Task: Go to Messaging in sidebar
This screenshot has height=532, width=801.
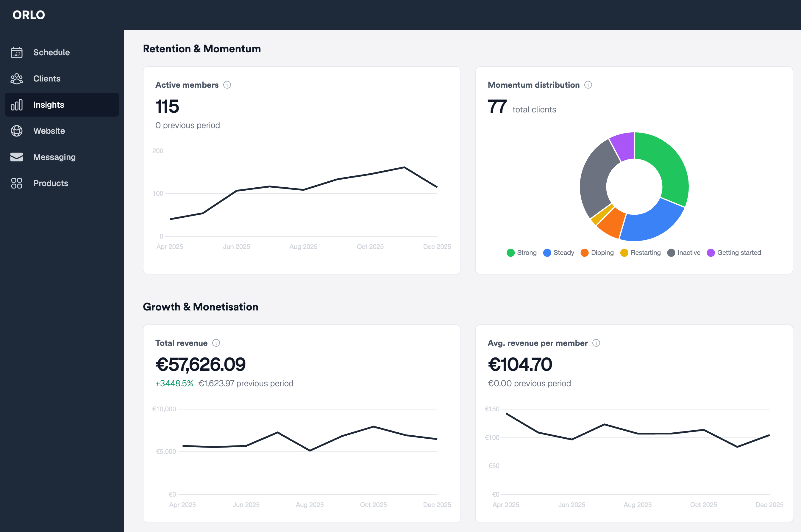Action: pos(54,157)
